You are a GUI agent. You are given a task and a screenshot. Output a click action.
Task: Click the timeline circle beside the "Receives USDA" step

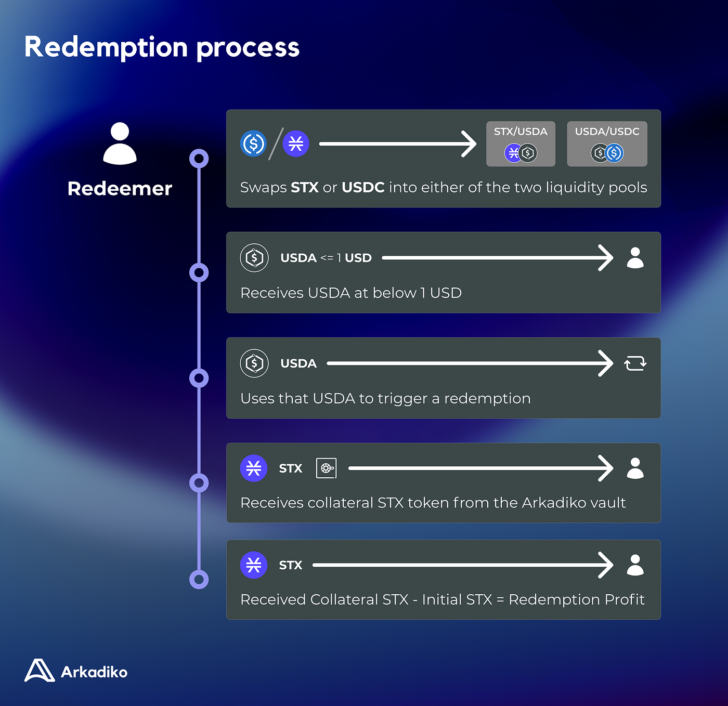click(x=199, y=272)
